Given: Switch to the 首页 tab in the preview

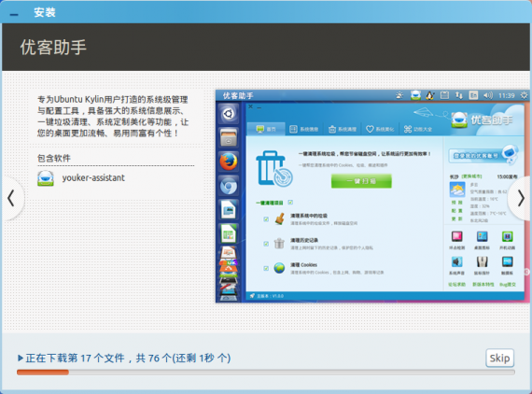Looking at the screenshot, I should pyautogui.click(x=266, y=129).
